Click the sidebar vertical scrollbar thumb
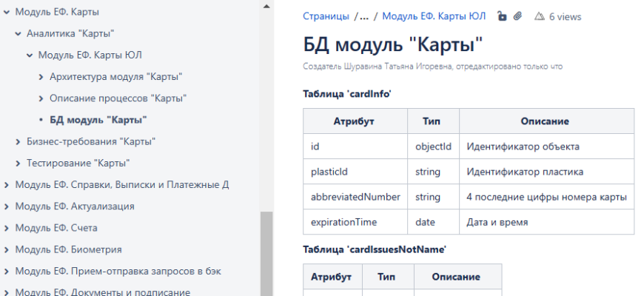 point(266,252)
